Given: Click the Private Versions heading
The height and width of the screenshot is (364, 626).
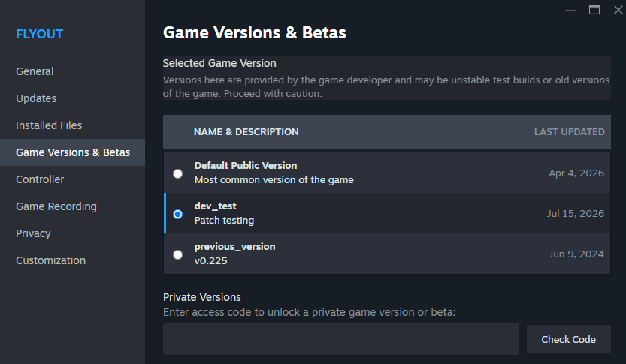Looking at the screenshot, I should click(x=201, y=297).
